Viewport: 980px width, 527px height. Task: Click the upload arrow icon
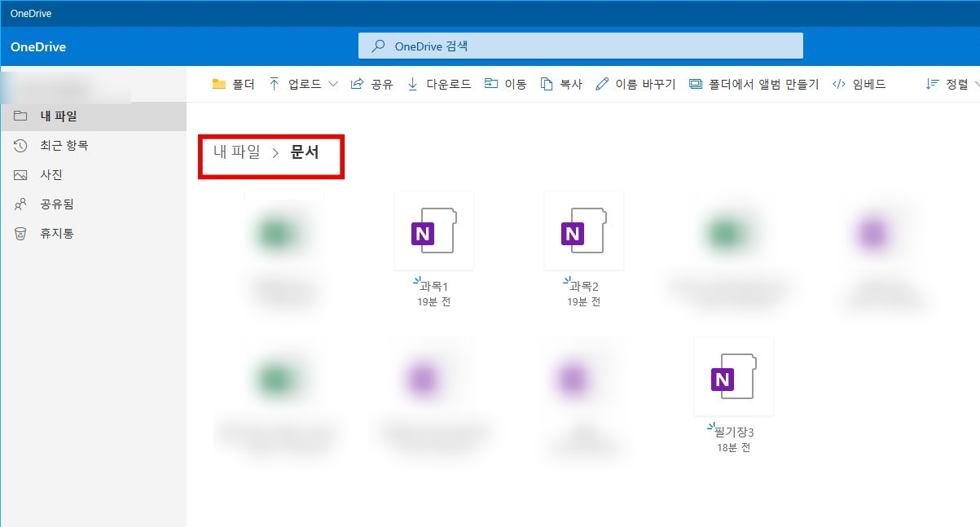(274, 84)
